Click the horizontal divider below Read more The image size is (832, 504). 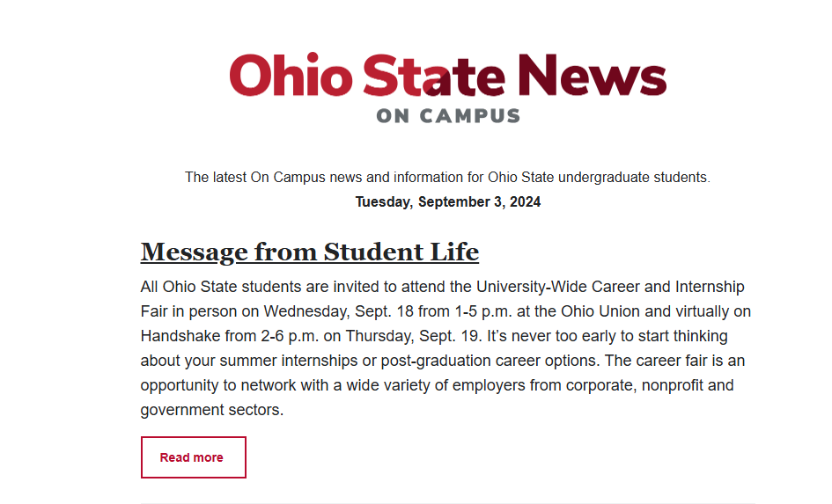[x=447, y=503]
